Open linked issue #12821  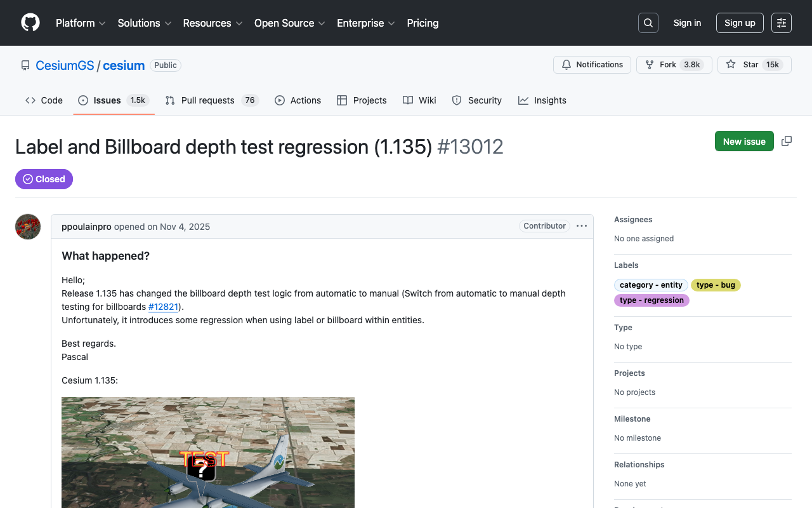(x=164, y=307)
